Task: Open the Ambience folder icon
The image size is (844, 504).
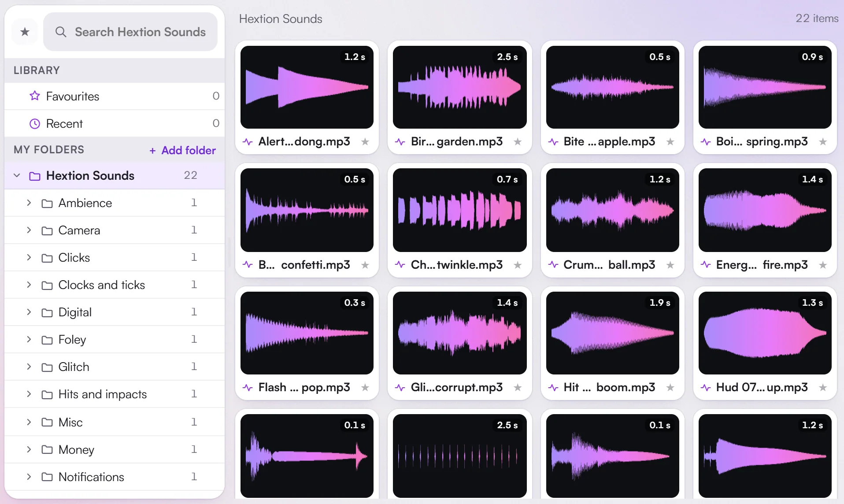Action: [x=47, y=203]
